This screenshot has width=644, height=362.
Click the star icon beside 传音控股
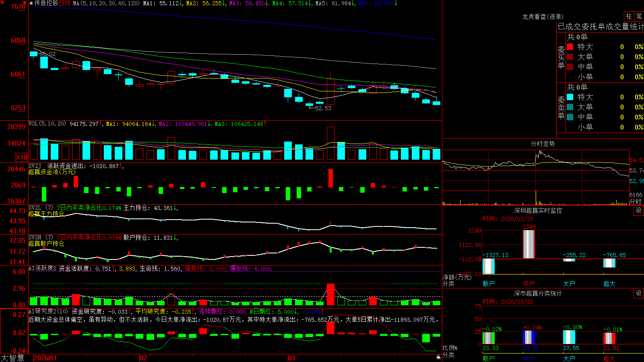[x=31, y=3]
